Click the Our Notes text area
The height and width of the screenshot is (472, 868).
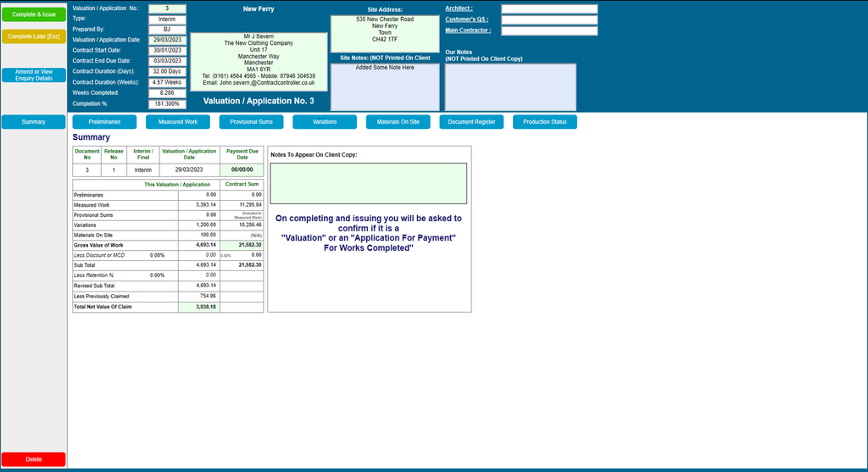pos(510,87)
